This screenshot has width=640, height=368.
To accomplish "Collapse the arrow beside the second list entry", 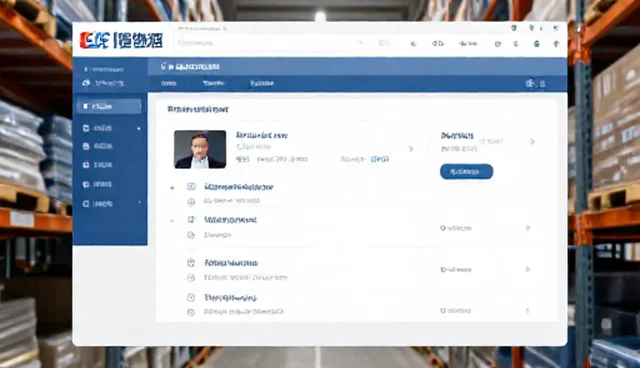I will tap(172, 221).
